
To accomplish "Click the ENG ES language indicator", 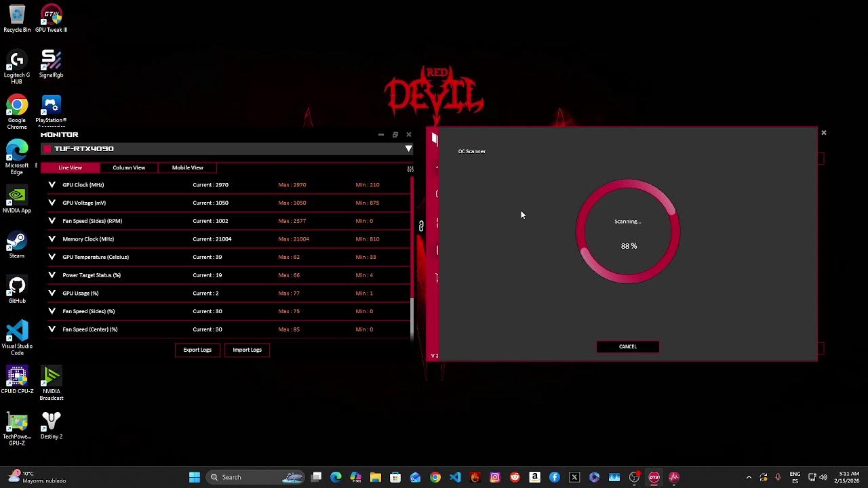I will [x=795, y=477].
